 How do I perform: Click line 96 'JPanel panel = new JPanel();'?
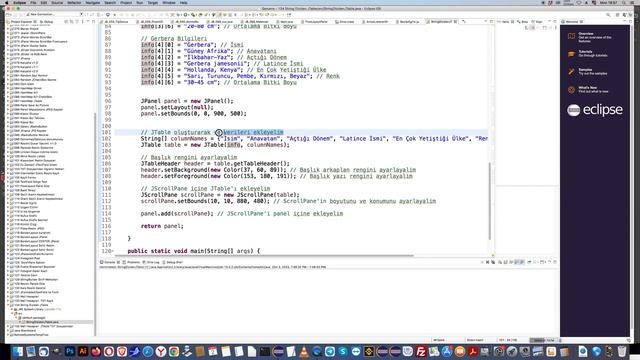187,101
